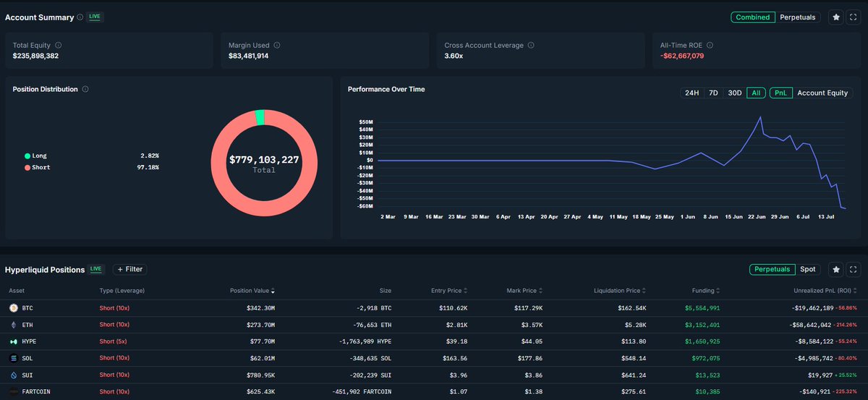Image resolution: width=868 pixels, height=400 pixels.
Task: Click the info icon beside Account Summary
Action: [x=80, y=17]
